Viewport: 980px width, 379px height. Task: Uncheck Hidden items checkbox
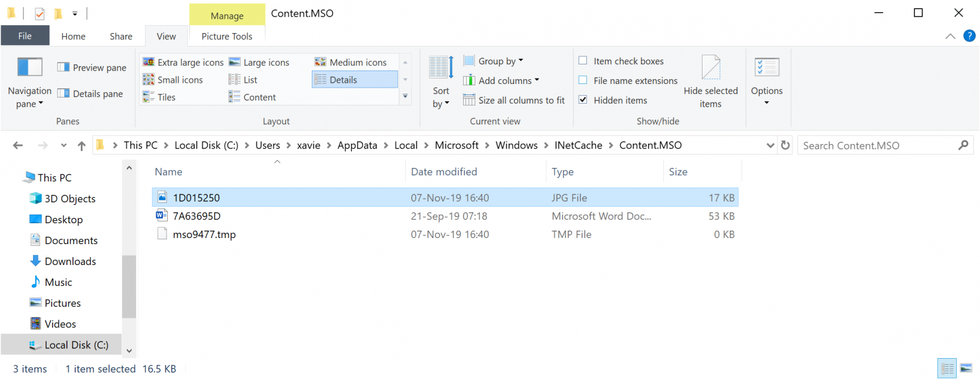click(x=583, y=100)
